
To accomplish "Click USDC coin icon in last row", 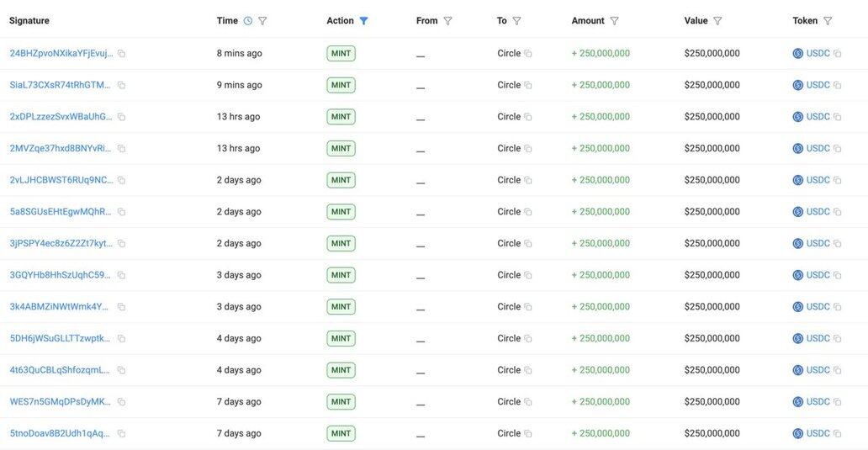I will click(798, 434).
